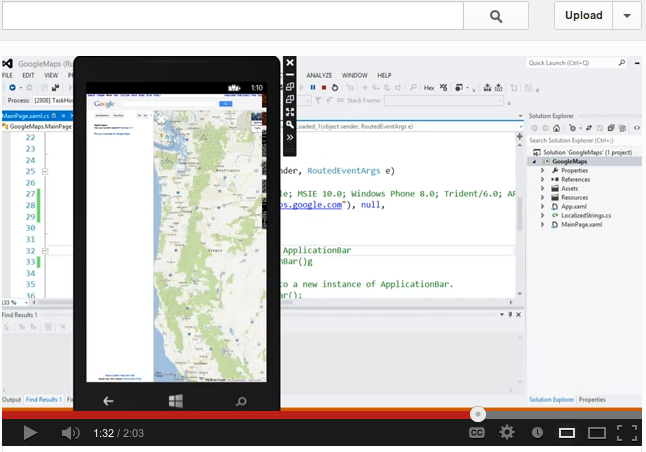The image size is (646, 452).
Task: Click the Restart debugging icon
Action: pyautogui.click(x=335, y=87)
